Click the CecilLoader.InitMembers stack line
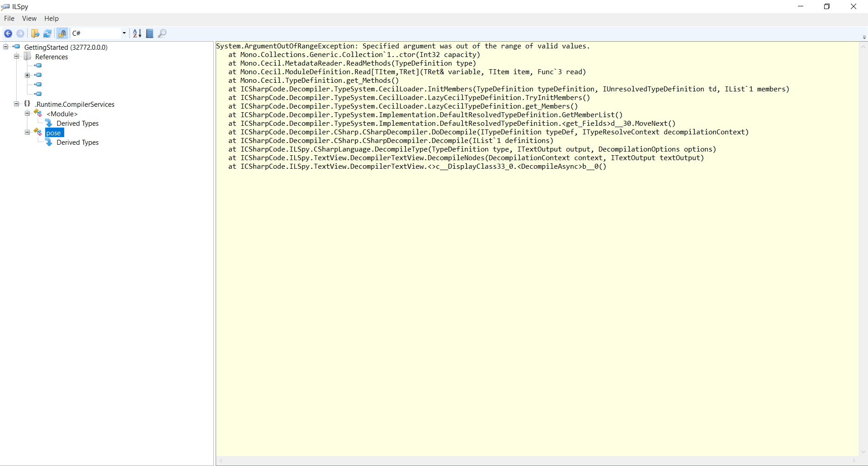The height and width of the screenshot is (466, 868). click(x=509, y=89)
